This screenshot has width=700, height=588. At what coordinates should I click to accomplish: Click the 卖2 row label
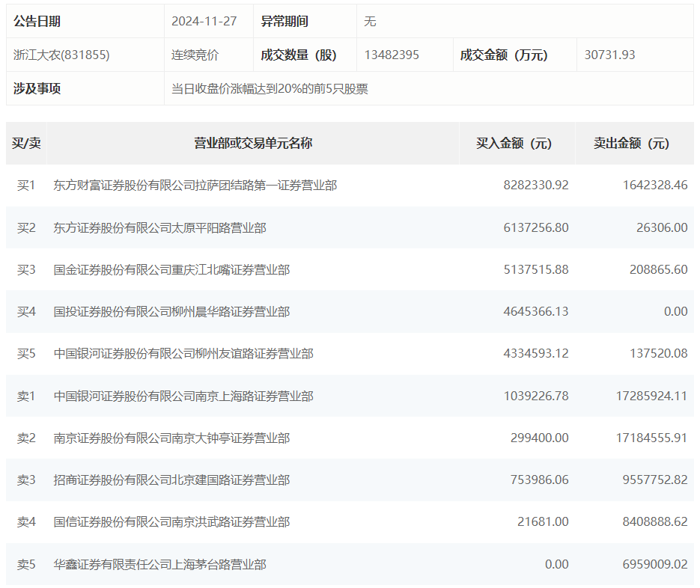click(26, 438)
